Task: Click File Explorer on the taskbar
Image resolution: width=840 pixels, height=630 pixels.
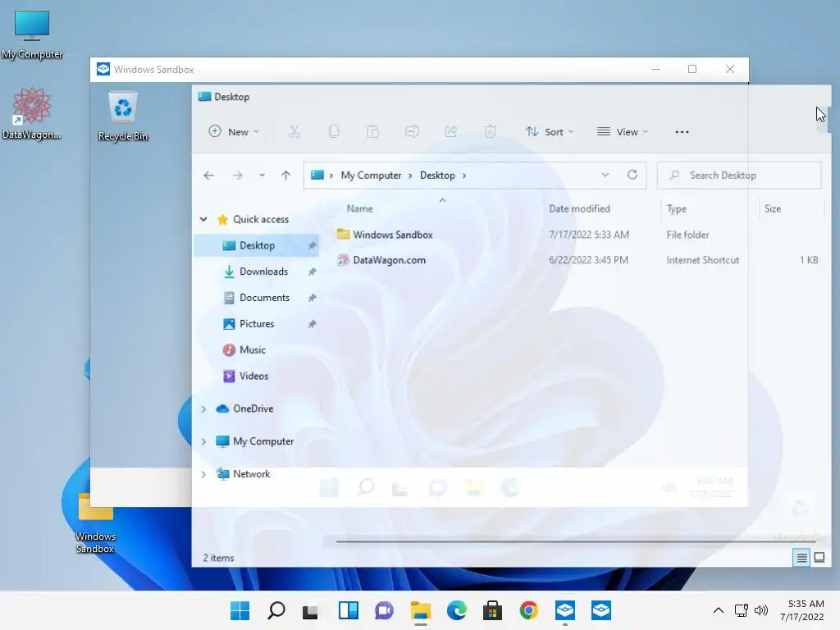Action: (x=421, y=610)
